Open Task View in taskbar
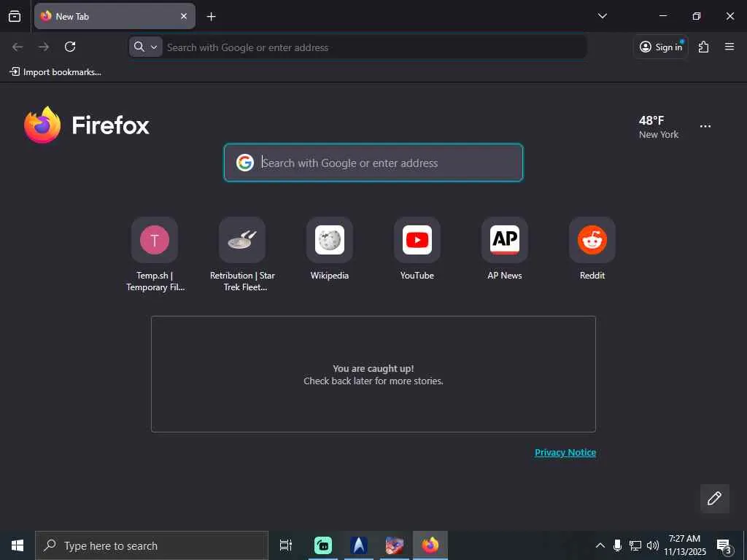Viewport: 747px width, 560px height. coord(286,545)
